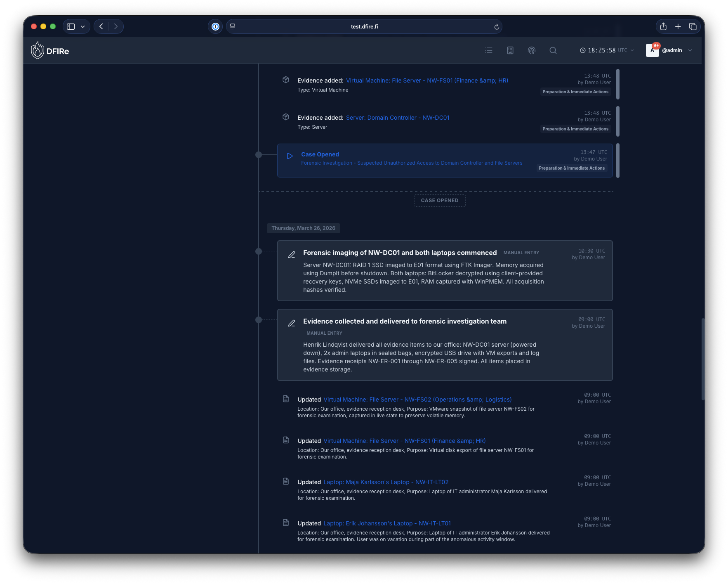
Task: Click the 13:47 UTC timestamp
Action: pos(594,152)
